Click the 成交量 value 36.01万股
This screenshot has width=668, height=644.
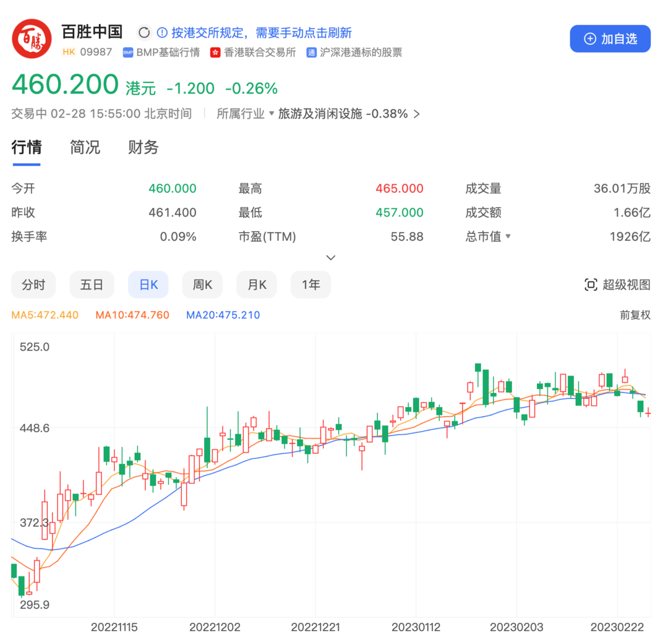click(622, 189)
